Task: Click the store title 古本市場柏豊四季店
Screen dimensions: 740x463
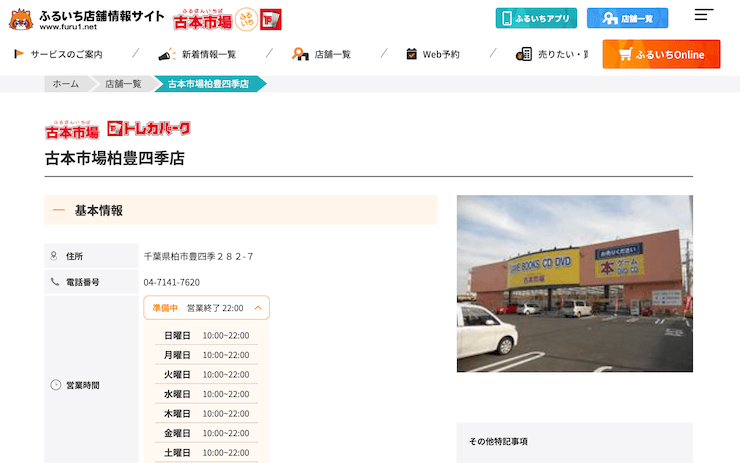Action: point(115,158)
